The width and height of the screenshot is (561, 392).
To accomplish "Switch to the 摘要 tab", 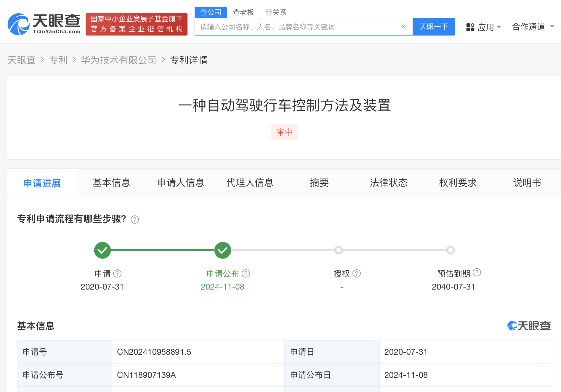I will pyautogui.click(x=319, y=183).
